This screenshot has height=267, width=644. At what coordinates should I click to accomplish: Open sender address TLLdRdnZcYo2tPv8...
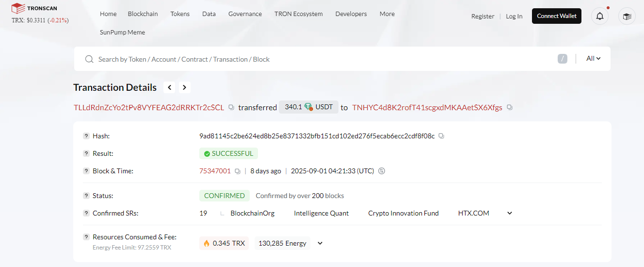[x=149, y=107]
